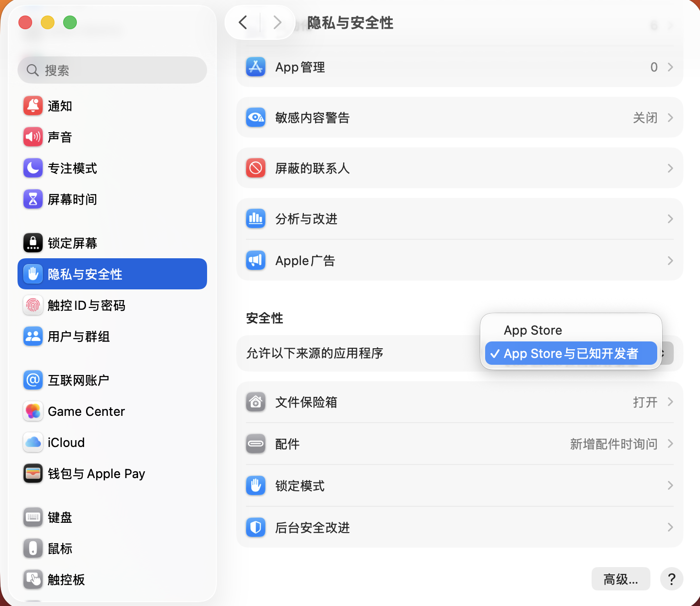
Task: Open help with the question mark button
Action: (672, 579)
